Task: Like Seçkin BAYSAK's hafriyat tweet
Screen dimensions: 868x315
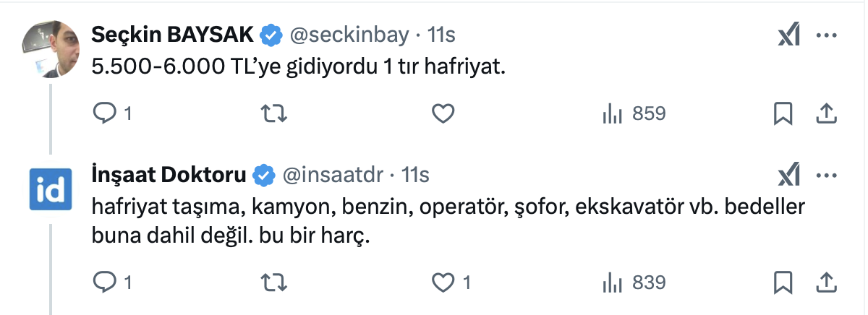Action: point(442,113)
